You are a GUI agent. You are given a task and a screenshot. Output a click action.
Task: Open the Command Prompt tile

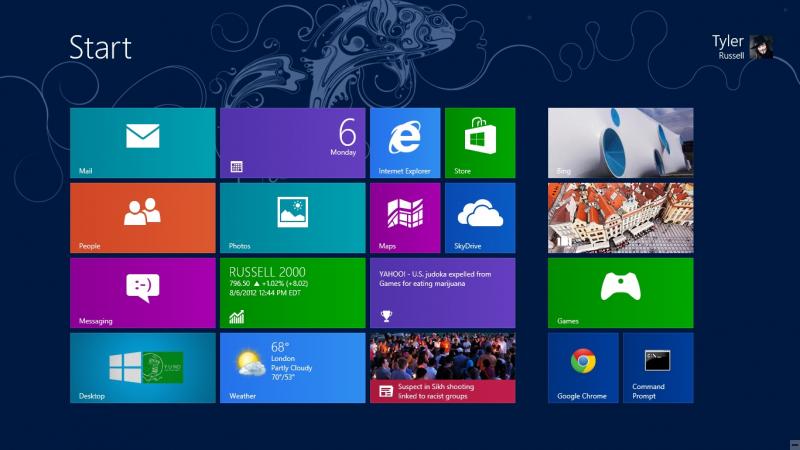(658, 368)
